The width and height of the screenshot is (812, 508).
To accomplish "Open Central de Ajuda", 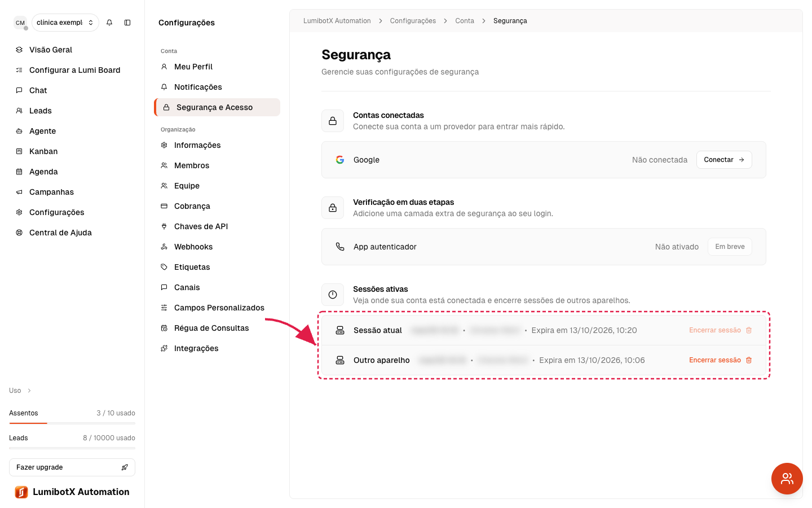I will (x=72, y=233).
